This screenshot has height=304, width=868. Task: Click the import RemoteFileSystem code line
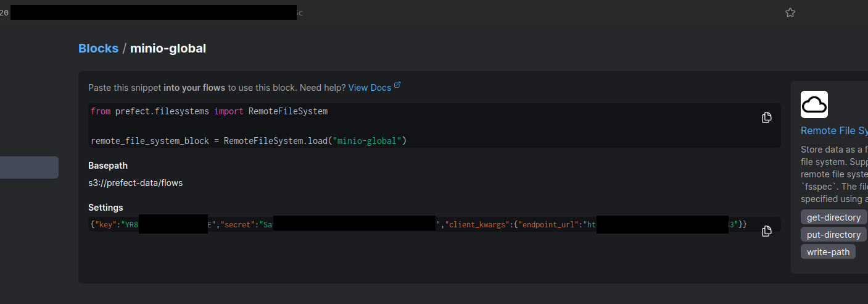click(209, 111)
